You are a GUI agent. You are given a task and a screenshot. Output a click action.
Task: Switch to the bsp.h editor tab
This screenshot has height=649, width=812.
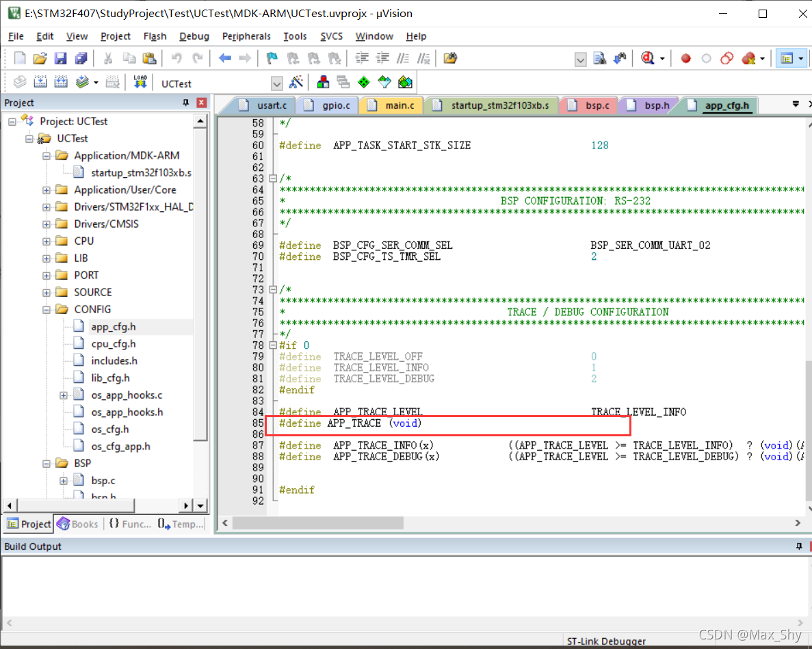coord(649,105)
